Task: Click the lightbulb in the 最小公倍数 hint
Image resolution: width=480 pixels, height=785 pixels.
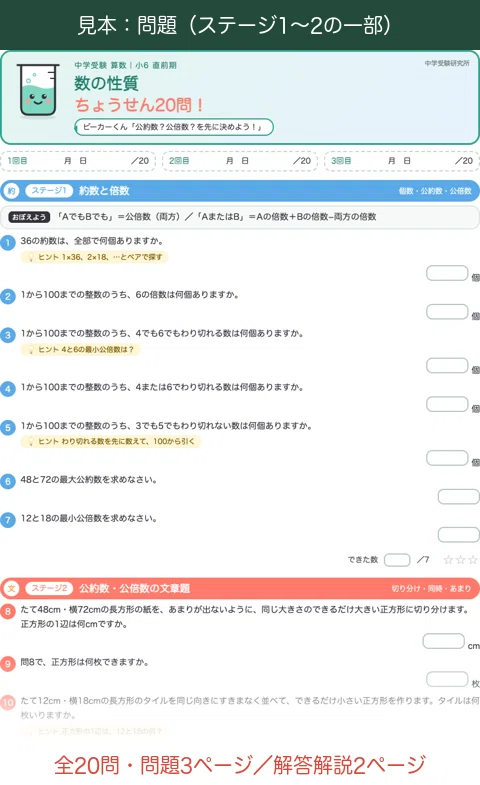Action: point(31,349)
